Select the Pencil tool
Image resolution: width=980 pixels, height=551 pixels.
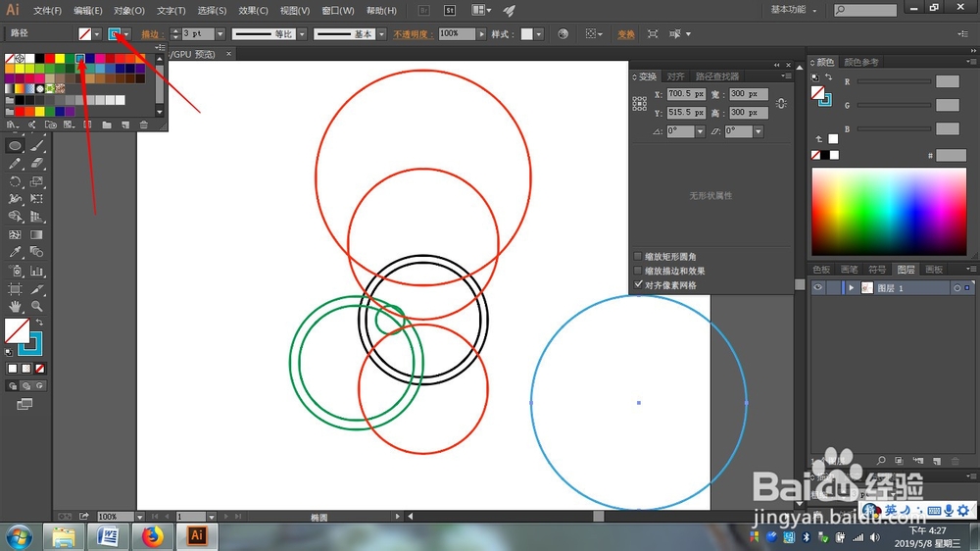point(15,164)
